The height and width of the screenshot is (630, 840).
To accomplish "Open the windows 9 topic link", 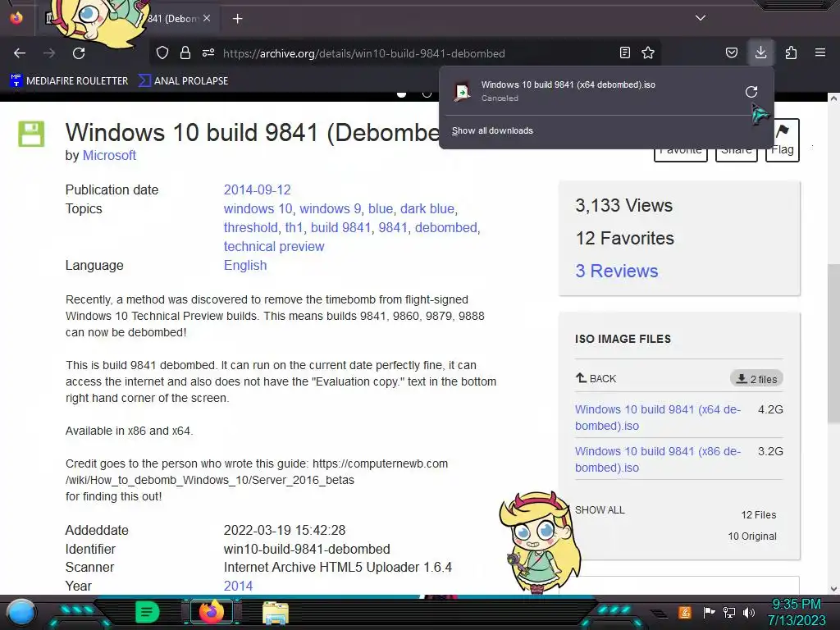I will point(330,208).
